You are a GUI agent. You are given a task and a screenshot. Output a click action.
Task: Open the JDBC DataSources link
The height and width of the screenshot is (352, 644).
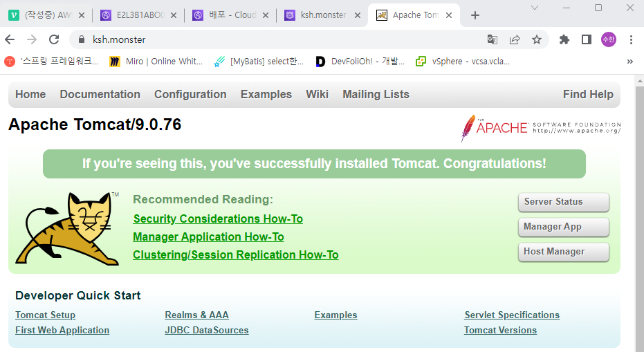coord(207,331)
